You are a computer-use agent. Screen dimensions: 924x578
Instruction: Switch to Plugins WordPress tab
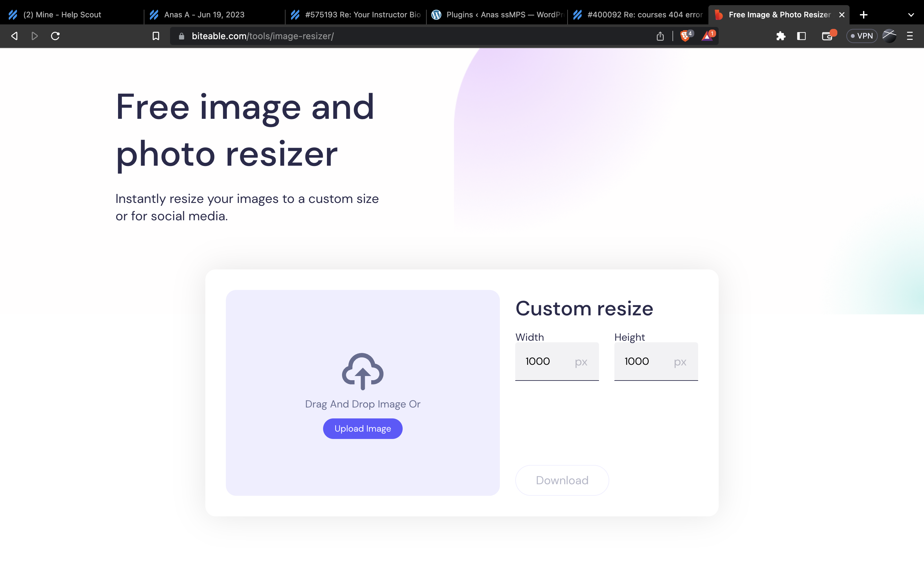[496, 14]
